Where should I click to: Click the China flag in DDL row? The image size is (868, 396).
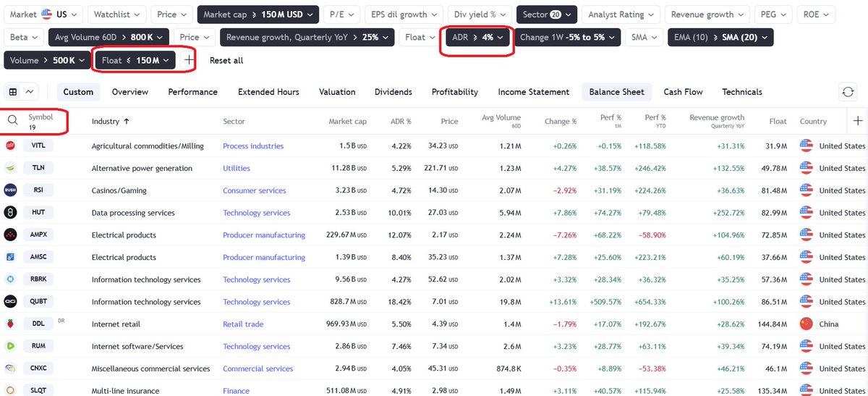pyautogui.click(x=806, y=324)
